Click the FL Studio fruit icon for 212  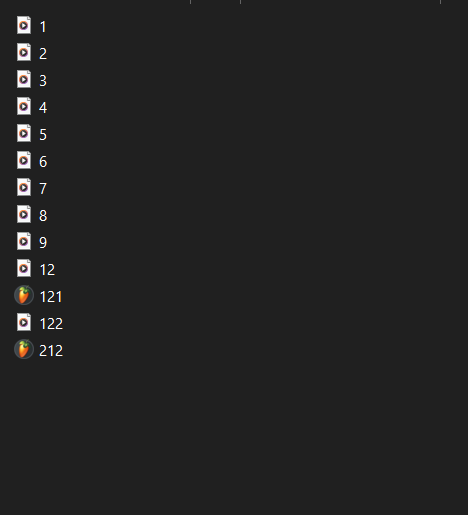(x=24, y=349)
